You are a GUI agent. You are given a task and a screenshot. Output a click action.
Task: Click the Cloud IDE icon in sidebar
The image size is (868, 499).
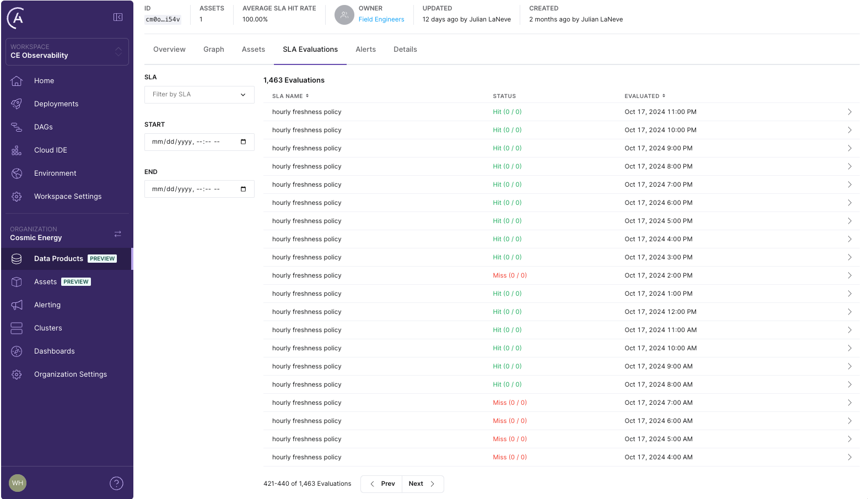coord(17,150)
